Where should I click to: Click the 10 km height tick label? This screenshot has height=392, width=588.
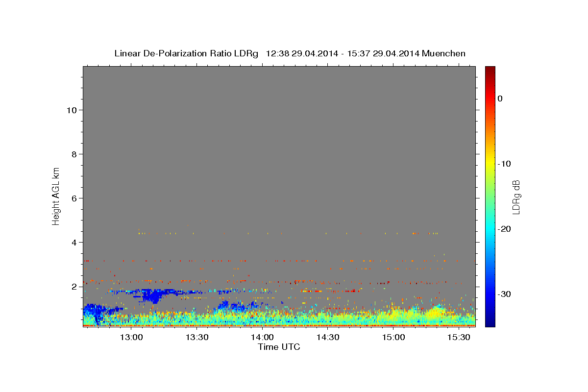click(x=71, y=110)
